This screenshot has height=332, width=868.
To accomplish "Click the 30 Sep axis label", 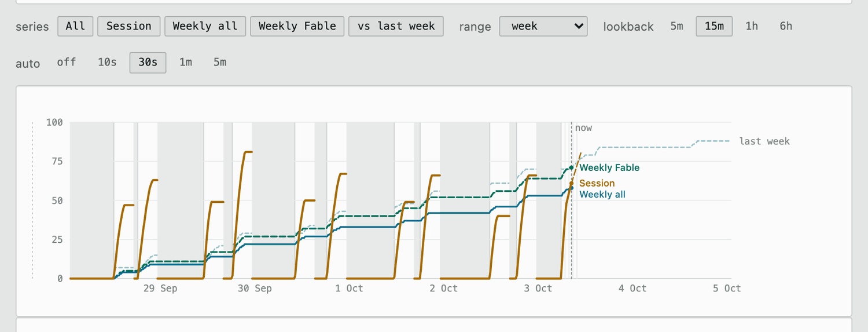I will [255, 289].
